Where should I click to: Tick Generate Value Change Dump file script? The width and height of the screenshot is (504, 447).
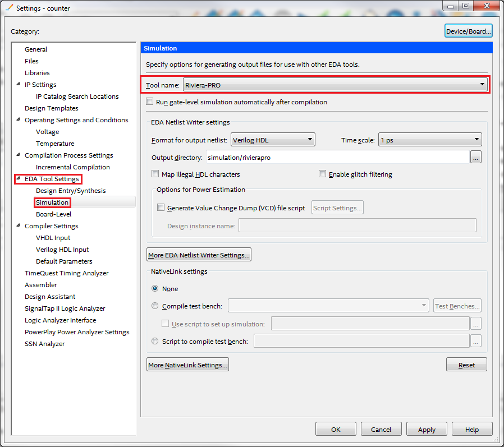pyautogui.click(x=161, y=208)
